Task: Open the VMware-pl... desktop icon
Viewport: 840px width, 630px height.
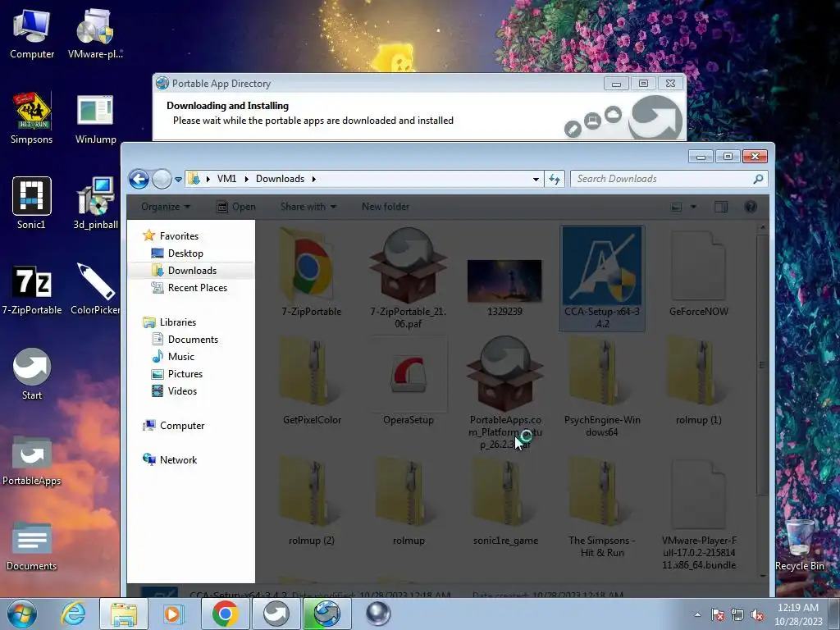Action: point(95,34)
